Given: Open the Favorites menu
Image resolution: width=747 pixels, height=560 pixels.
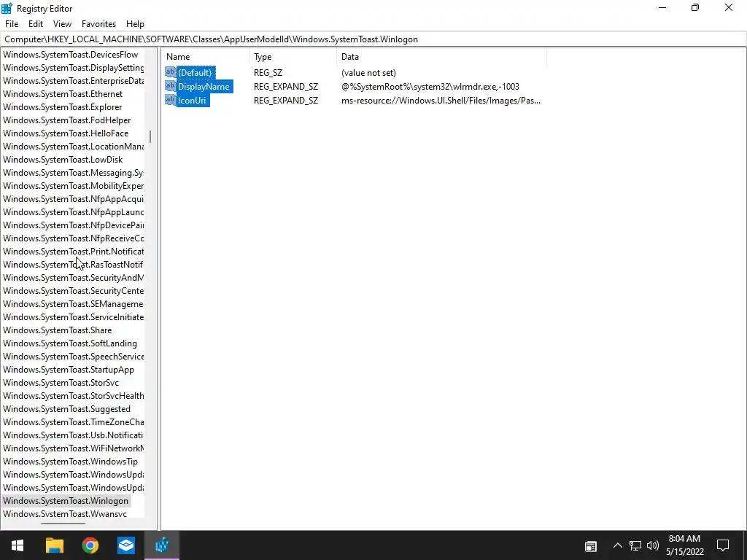Looking at the screenshot, I should coord(98,24).
